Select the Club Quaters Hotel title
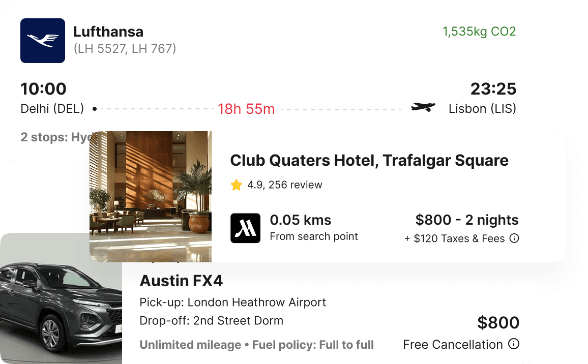 tap(369, 161)
